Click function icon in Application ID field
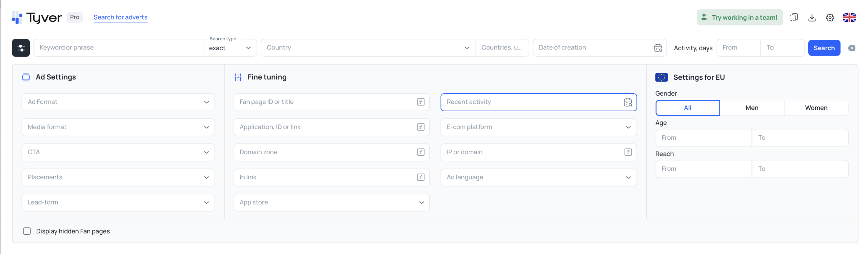The width and height of the screenshot is (868, 254). click(x=421, y=127)
